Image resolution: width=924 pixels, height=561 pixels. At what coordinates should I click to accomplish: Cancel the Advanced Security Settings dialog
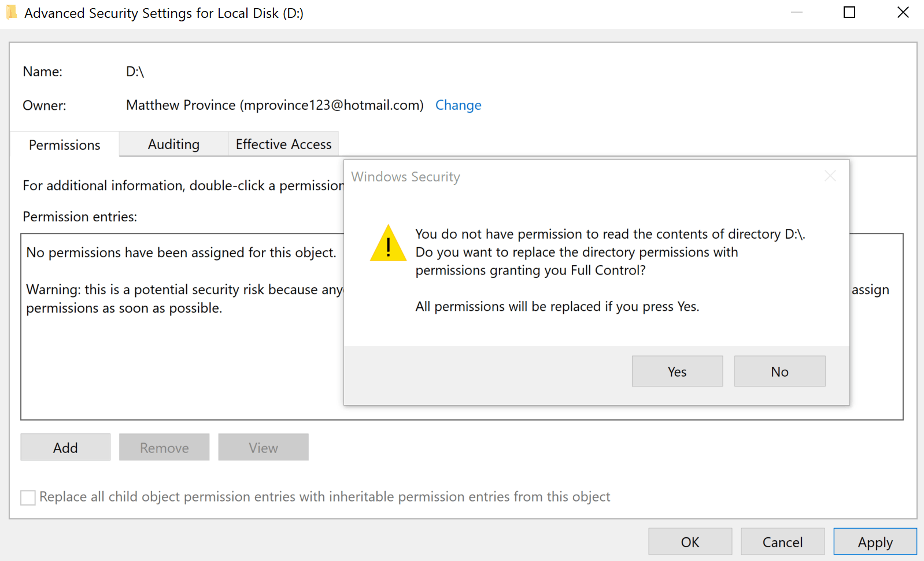782,542
